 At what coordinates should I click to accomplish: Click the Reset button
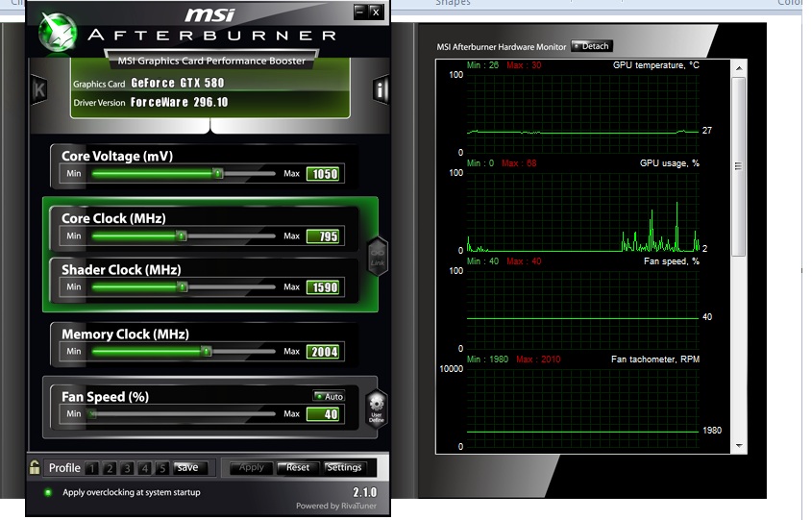tap(298, 468)
